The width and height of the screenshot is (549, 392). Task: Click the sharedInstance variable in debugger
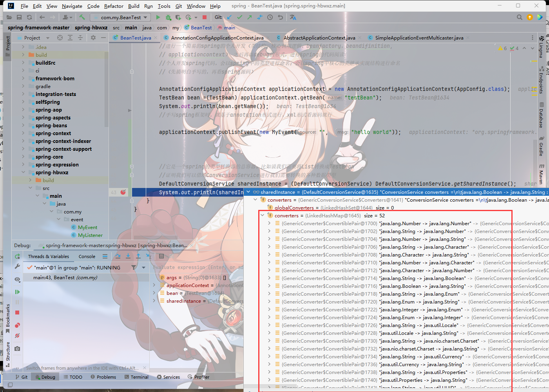pyautogui.click(x=183, y=301)
